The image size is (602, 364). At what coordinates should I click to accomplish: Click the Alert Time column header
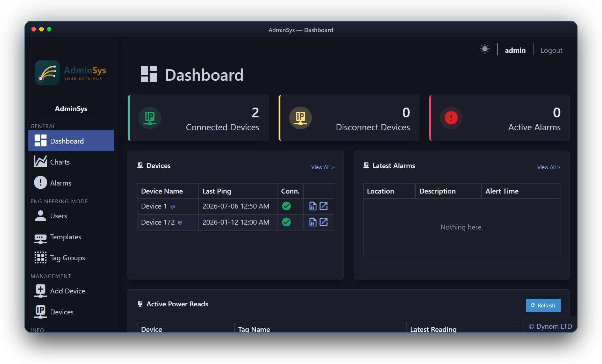click(x=521, y=191)
